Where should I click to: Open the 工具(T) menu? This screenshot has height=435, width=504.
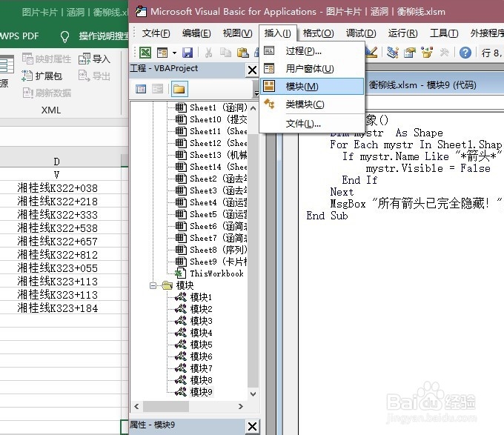click(444, 33)
